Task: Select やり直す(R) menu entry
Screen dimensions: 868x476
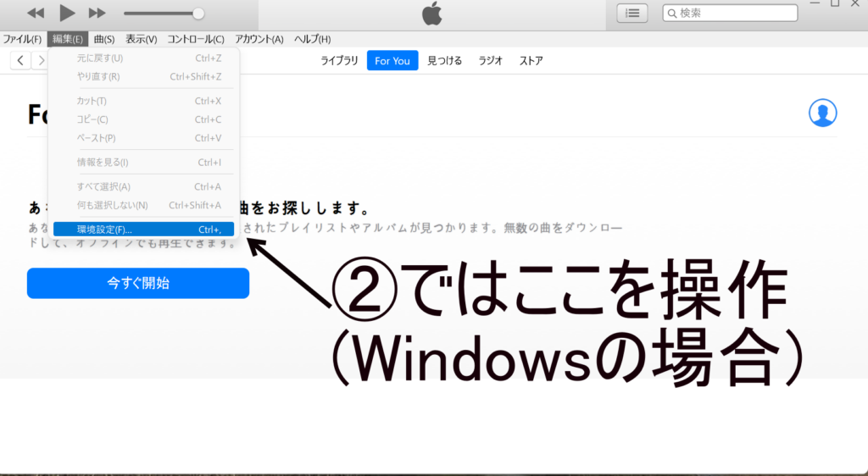Action: (144, 77)
